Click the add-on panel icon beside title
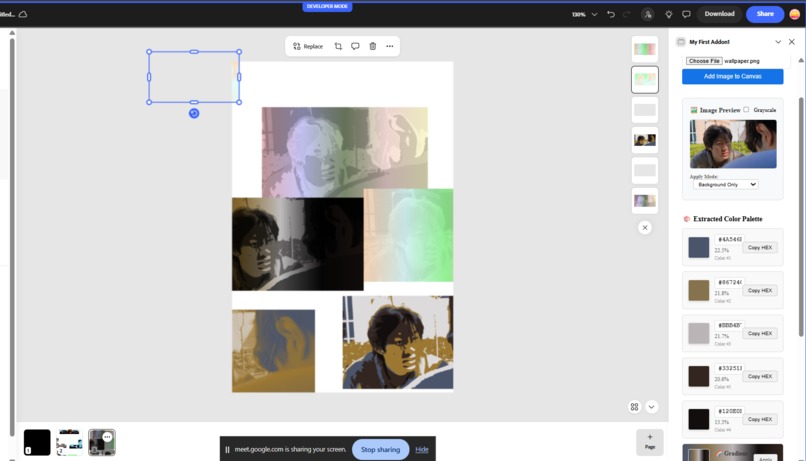The image size is (806, 461). tap(681, 42)
